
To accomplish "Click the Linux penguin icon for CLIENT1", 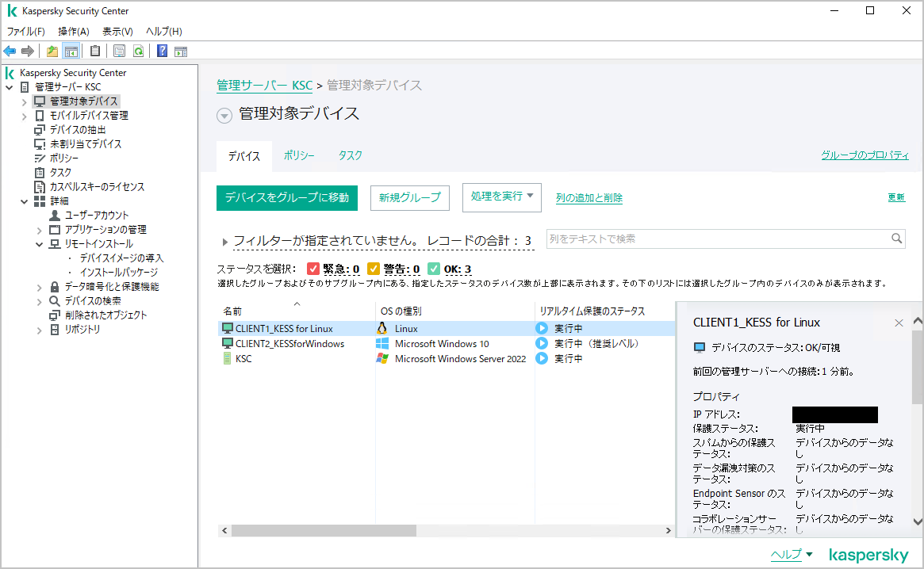I will 382,328.
